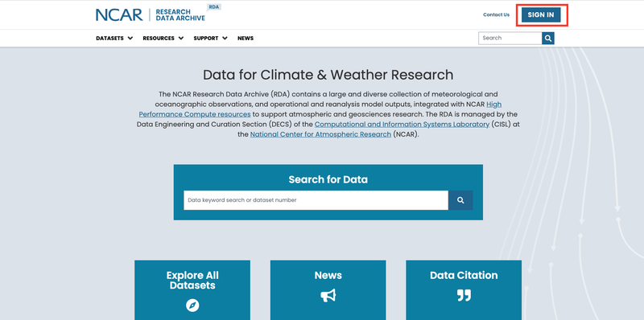Click the RDA badge beside the logo
This screenshot has width=644, height=320.
[213, 7]
